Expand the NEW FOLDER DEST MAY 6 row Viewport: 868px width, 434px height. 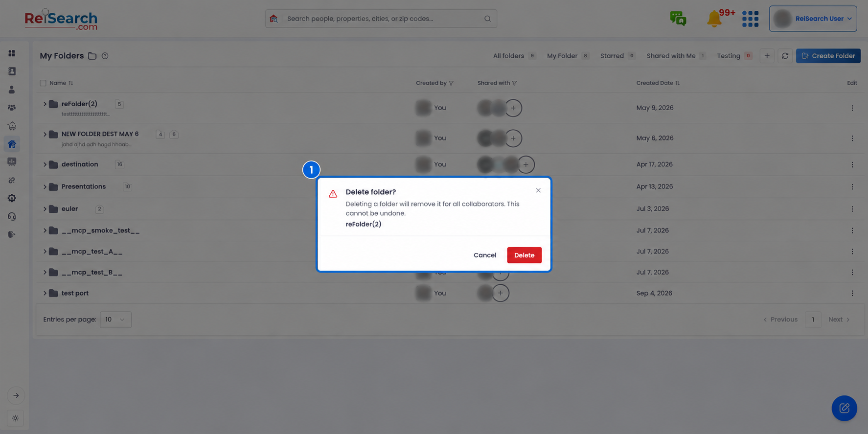45,134
